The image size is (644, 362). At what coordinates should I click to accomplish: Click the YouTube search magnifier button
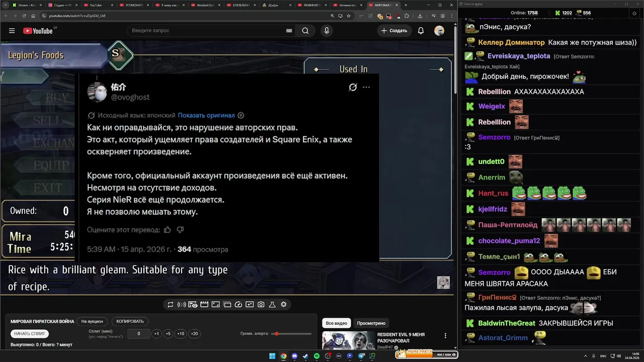coord(305,31)
